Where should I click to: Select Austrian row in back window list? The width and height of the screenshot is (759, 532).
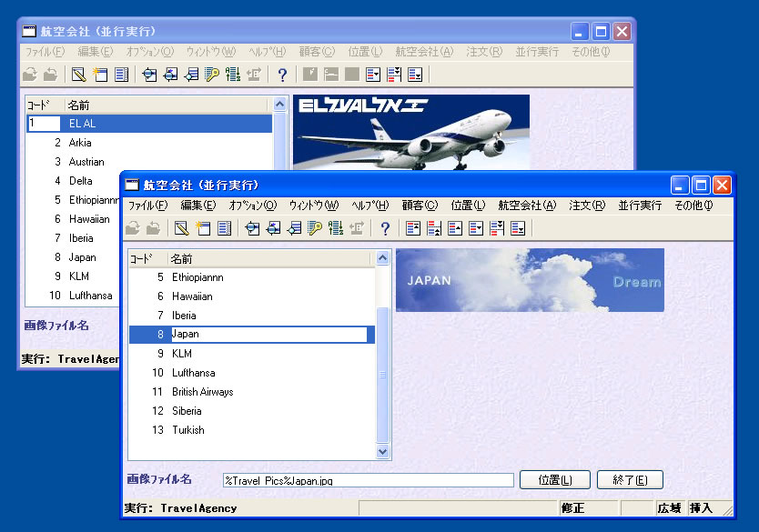149,162
